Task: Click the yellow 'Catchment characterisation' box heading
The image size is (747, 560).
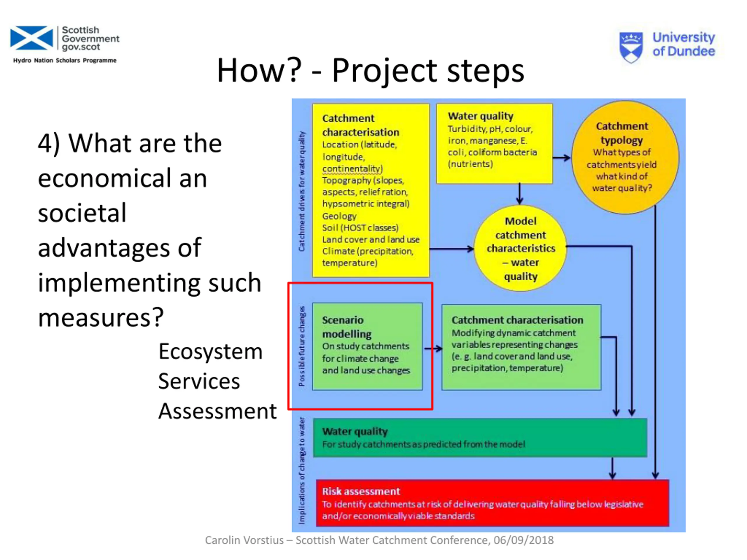Action: (360, 125)
